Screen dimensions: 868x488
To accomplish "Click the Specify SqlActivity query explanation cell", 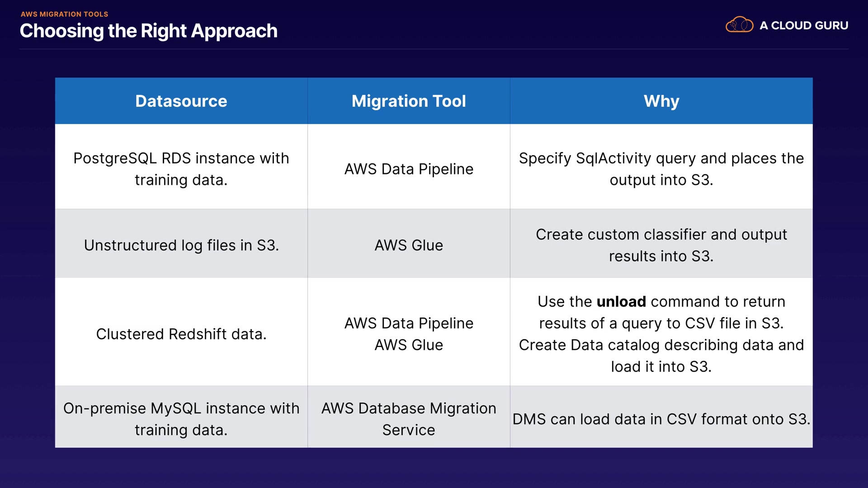I will [661, 169].
